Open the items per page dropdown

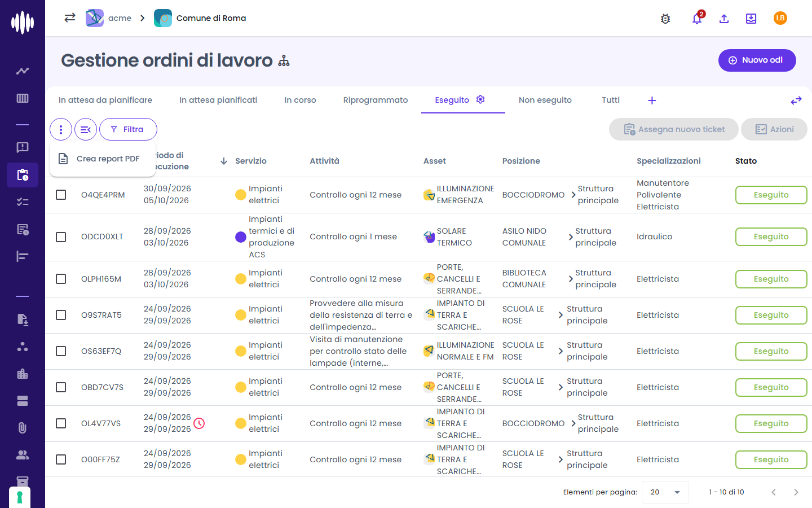coord(665,492)
